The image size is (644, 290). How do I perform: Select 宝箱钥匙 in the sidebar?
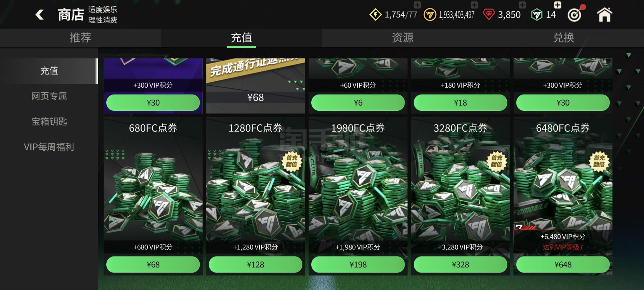pyautogui.click(x=49, y=122)
